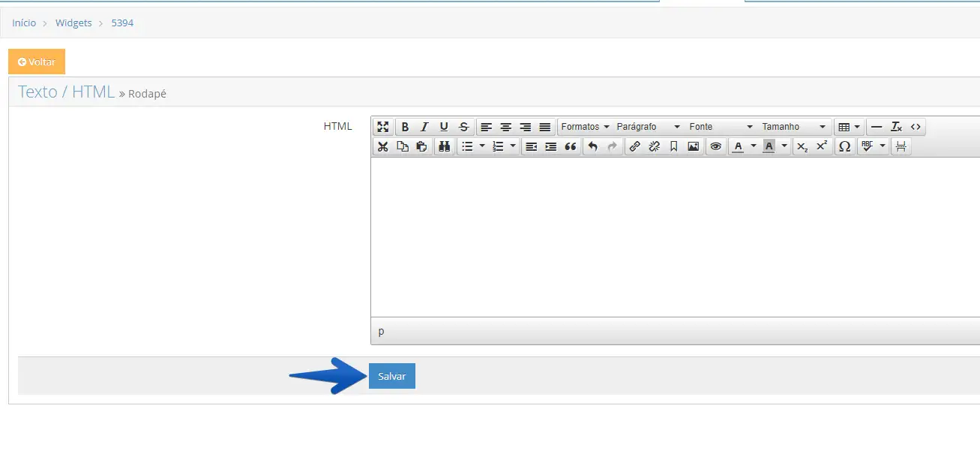The image size is (980, 463).
Task: Expand numbered list style options
Action: 513,146
